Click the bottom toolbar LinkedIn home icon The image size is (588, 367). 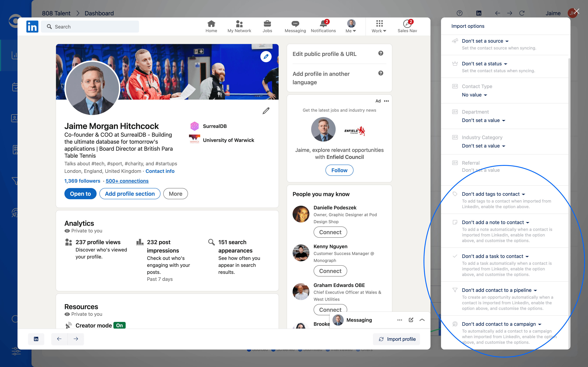point(36,339)
